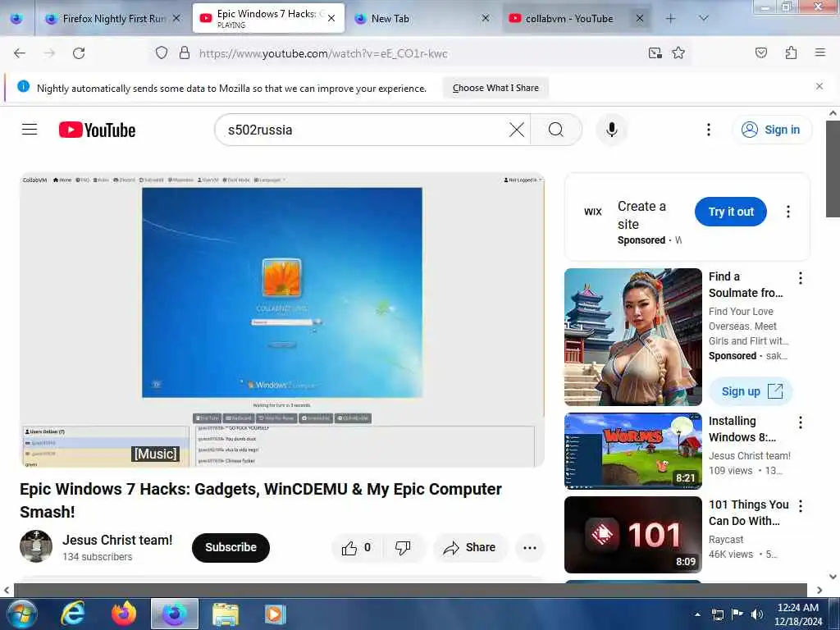
Task: Click horizontal scrollbar right arrow
Action: click(819, 590)
